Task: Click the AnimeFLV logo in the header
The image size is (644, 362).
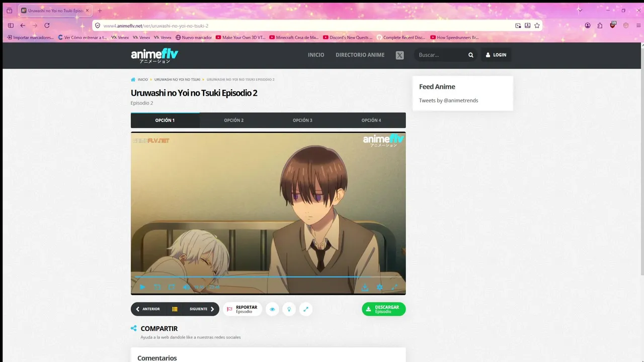Action: 154,55
